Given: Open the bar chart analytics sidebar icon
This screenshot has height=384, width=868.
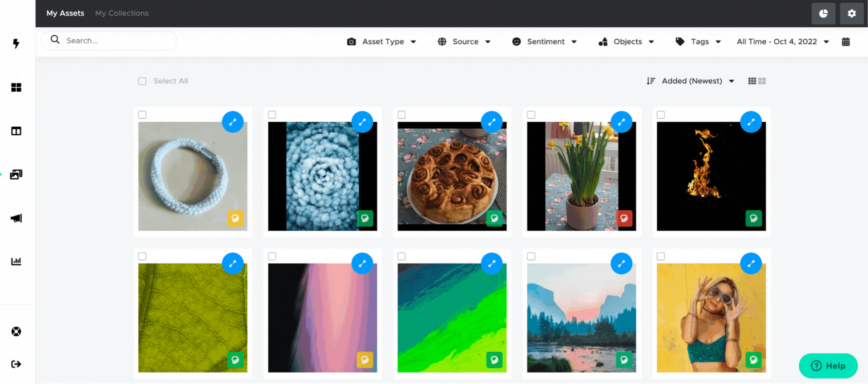Looking at the screenshot, I should (16, 261).
